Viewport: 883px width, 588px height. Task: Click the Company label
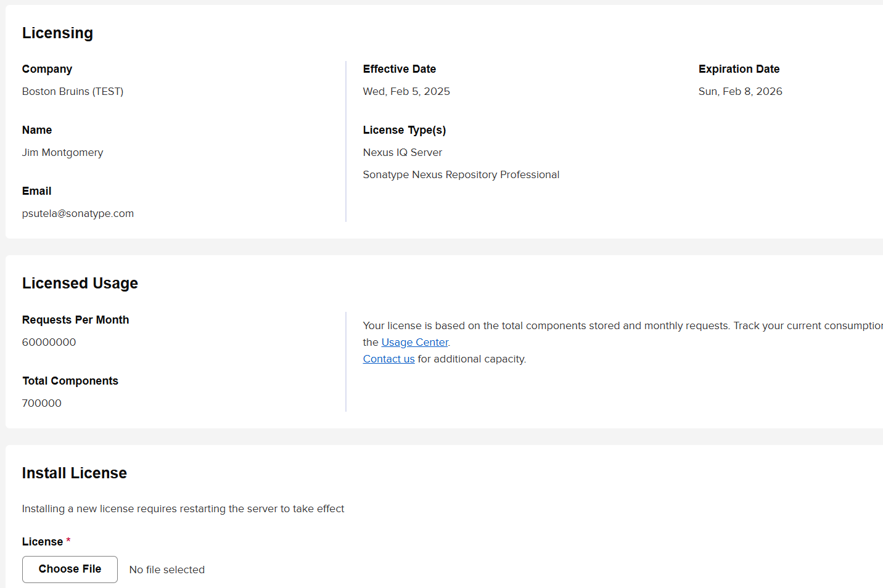(47, 69)
